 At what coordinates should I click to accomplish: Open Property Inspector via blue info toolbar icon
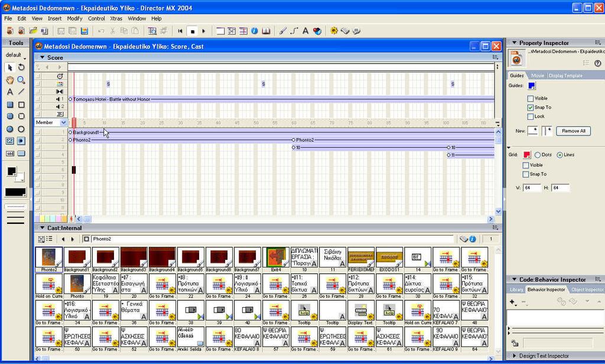pyautogui.click(x=254, y=31)
